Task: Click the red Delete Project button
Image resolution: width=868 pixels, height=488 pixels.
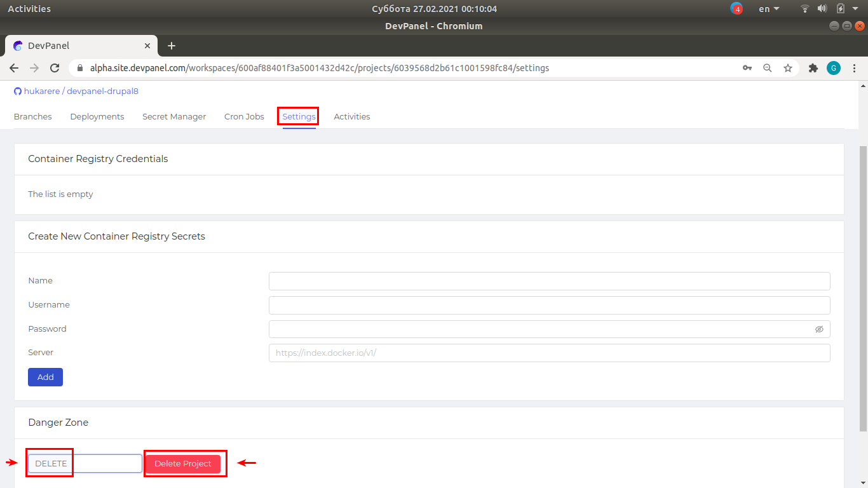Action: click(183, 464)
